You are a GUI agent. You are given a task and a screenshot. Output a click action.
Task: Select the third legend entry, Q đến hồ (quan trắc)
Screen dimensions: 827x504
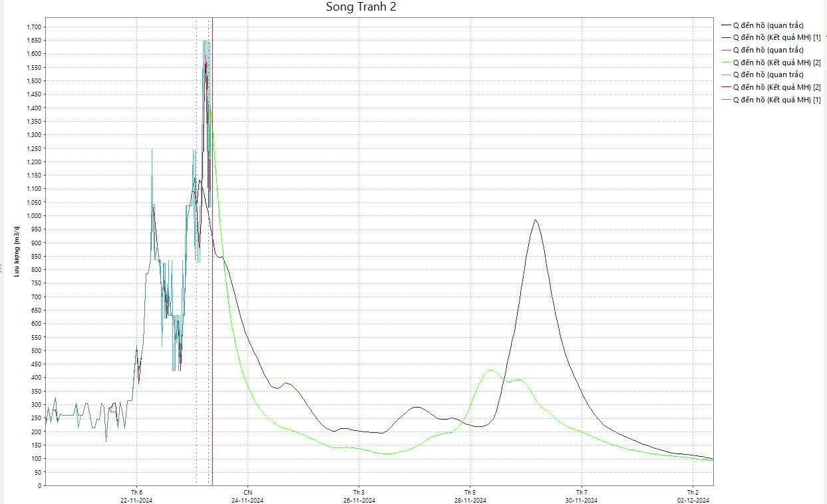click(768, 50)
